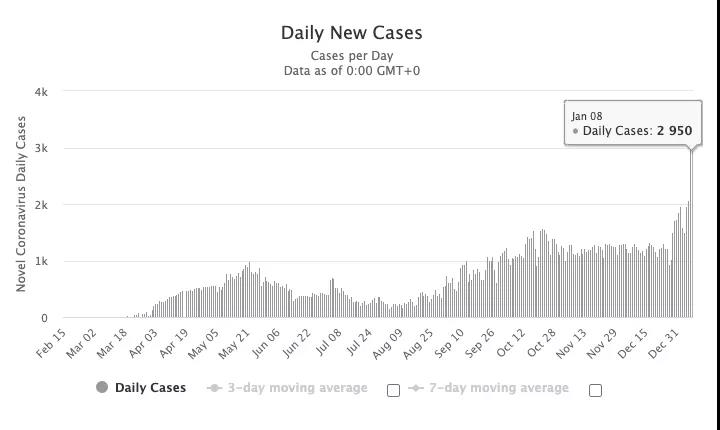Enable the 7-day moving average checkbox
This screenshot has height=430, width=720.
pyautogui.click(x=595, y=390)
